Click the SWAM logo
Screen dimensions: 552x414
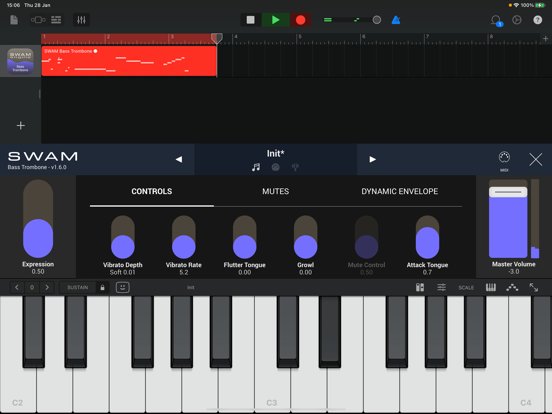point(43,156)
